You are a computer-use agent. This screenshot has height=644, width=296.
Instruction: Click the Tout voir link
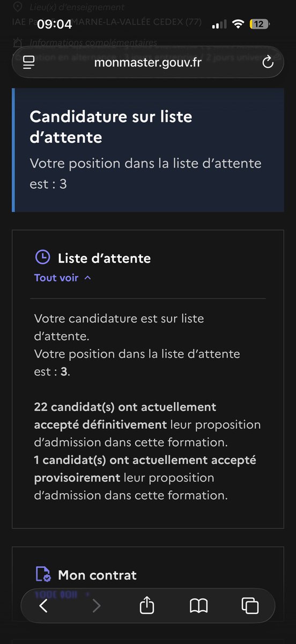pyautogui.click(x=56, y=278)
